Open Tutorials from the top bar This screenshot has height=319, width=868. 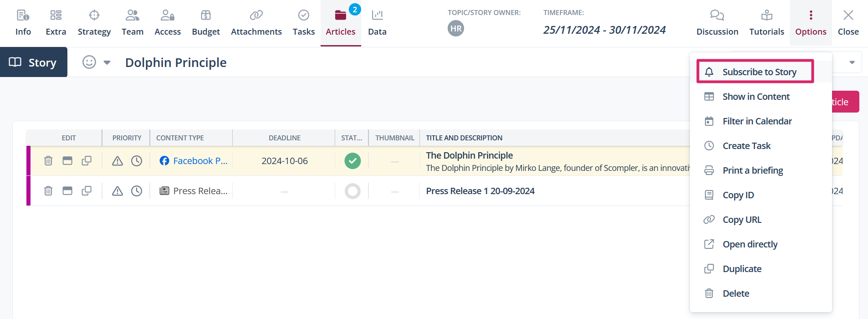766,23
